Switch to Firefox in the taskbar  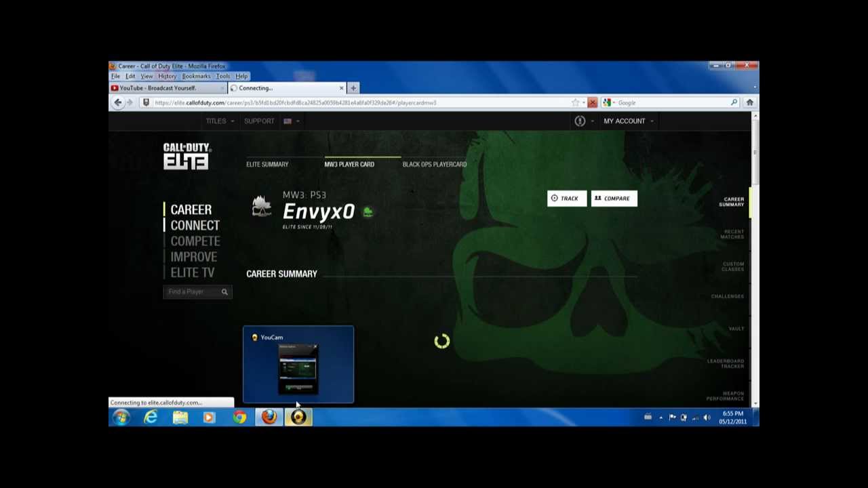[x=269, y=418]
